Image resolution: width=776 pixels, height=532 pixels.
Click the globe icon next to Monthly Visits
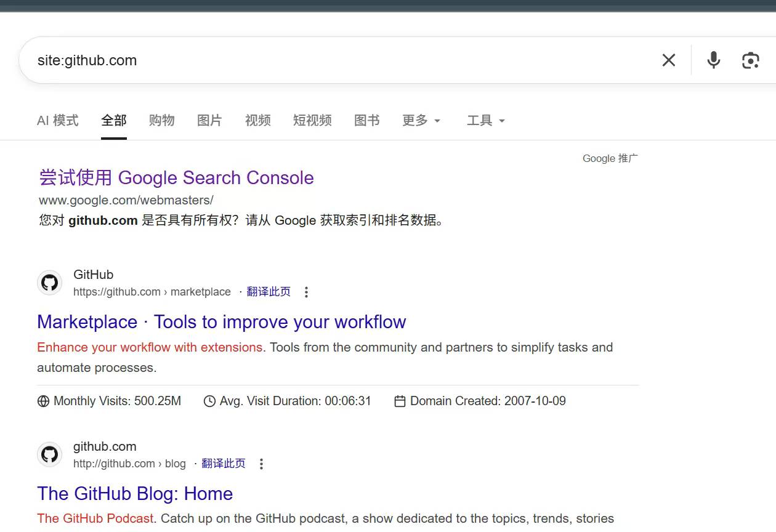[43, 401]
